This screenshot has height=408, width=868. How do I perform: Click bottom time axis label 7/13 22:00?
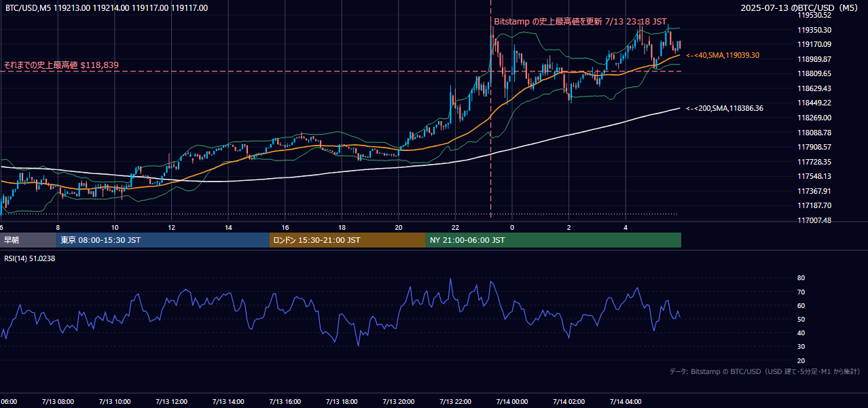tap(455, 402)
